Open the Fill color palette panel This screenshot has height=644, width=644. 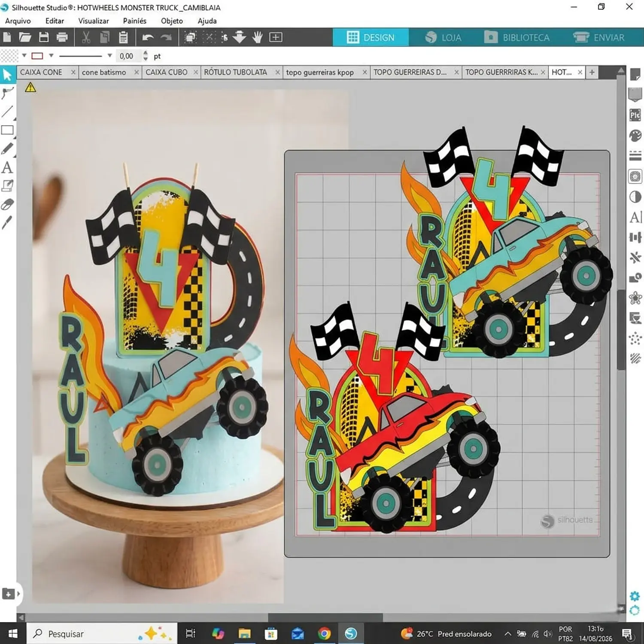pyautogui.click(x=635, y=136)
